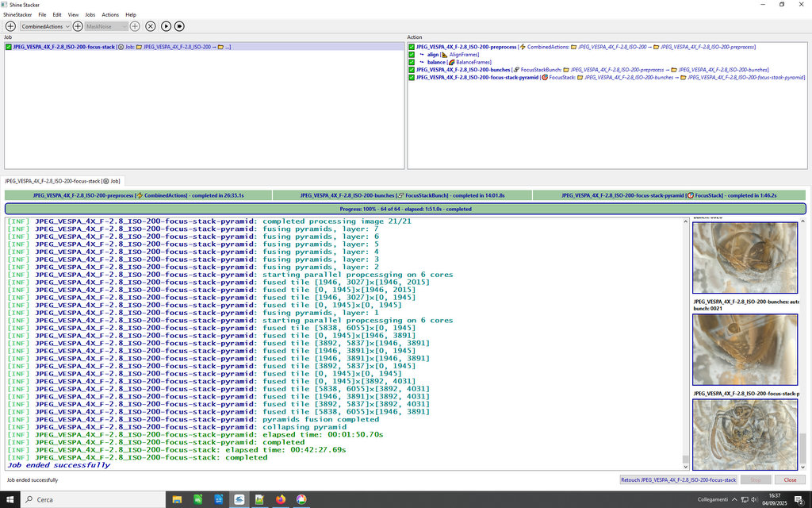The image size is (812, 508).
Task: Click log scrollbar up arrow
Action: pos(686,221)
